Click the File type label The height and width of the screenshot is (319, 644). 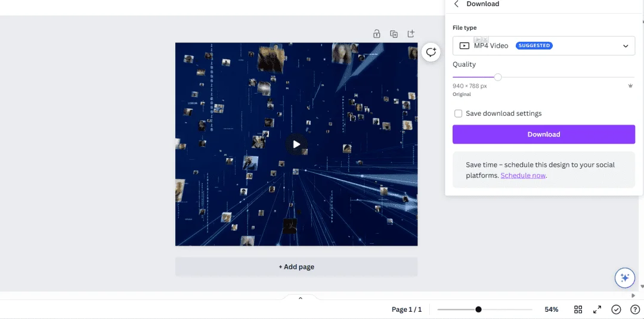[465, 28]
